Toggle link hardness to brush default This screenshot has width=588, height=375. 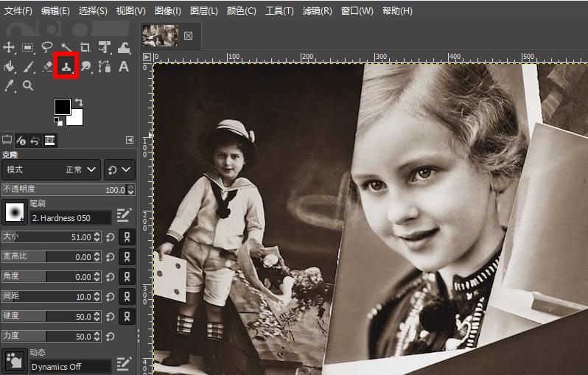point(127,316)
